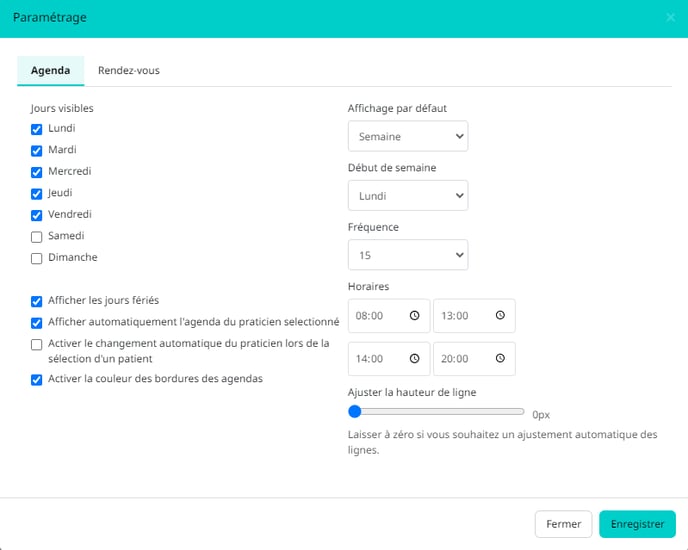Enable automatic practitioner change on patient selection

pyautogui.click(x=36, y=344)
